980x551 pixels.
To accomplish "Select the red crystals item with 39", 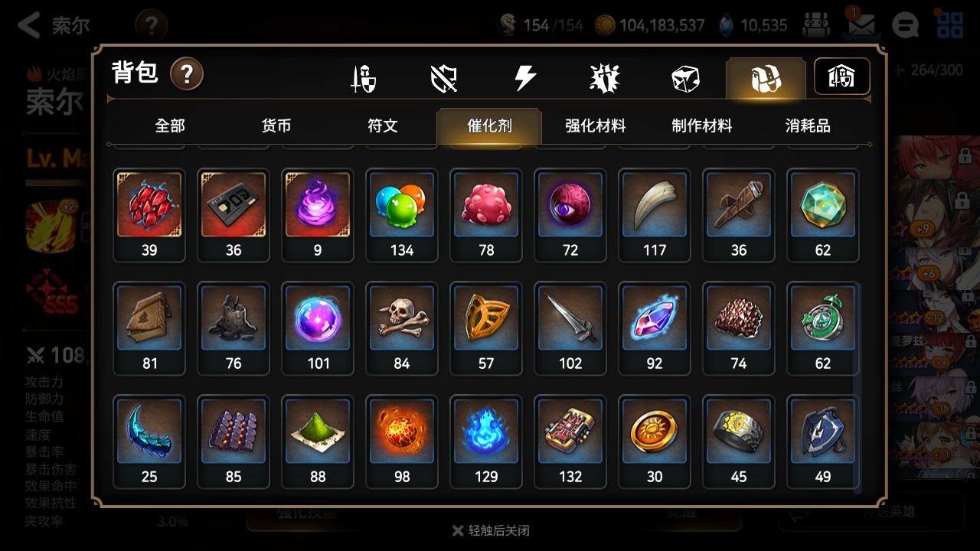I will (149, 215).
